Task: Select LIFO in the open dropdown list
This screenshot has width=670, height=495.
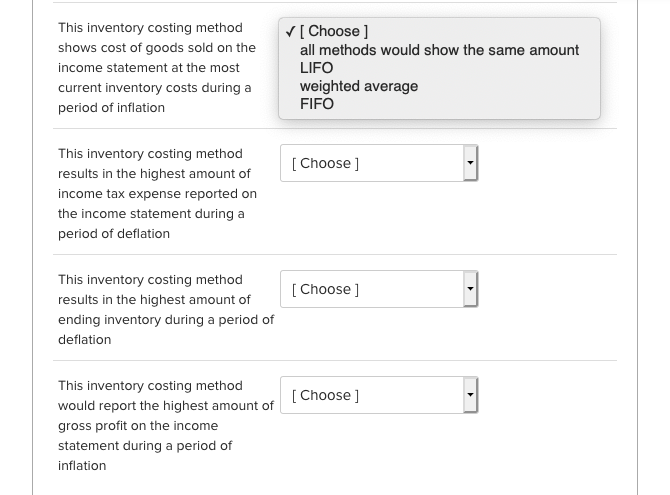Action: pyautogui.click(x=317, y=68)
